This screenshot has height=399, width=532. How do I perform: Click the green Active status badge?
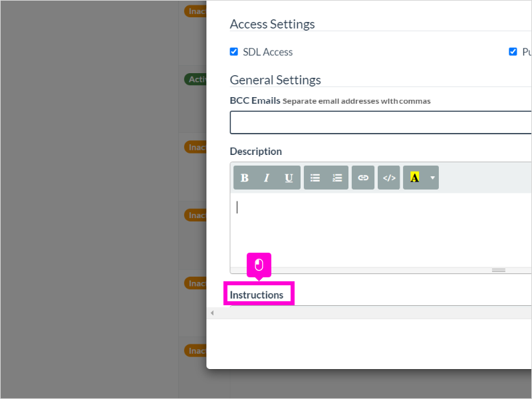coord(196,79)
